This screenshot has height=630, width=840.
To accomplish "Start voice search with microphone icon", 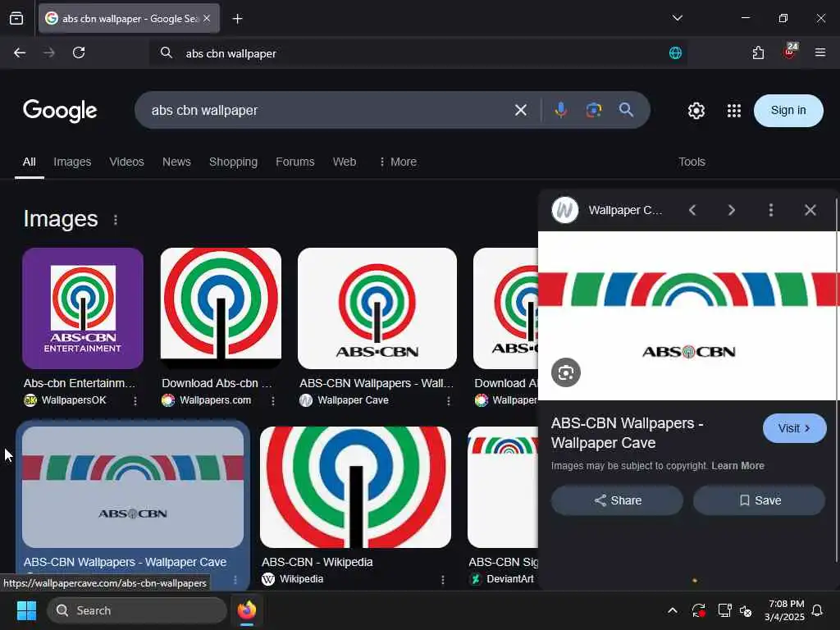I will (x=561, y=111).
